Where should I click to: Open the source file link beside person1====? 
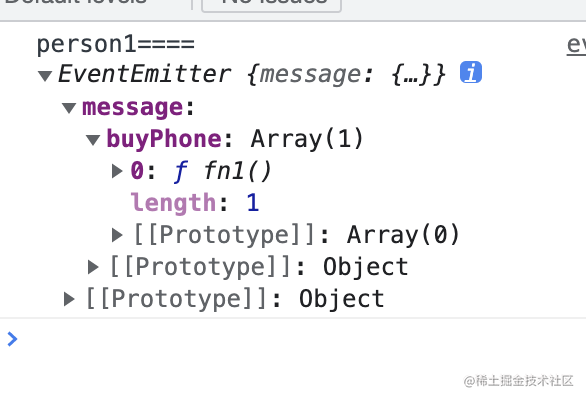coord(576,45)
